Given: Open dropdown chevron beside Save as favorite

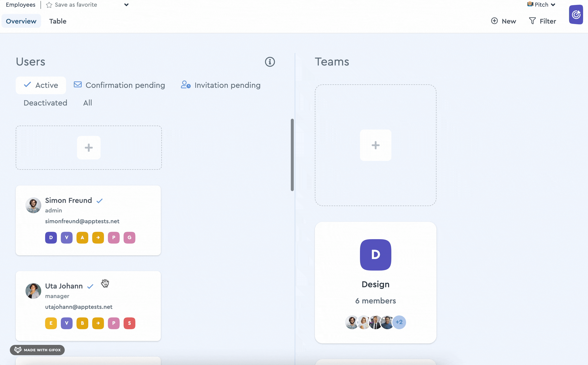Looking at the screenshot, I should [126, 5].
